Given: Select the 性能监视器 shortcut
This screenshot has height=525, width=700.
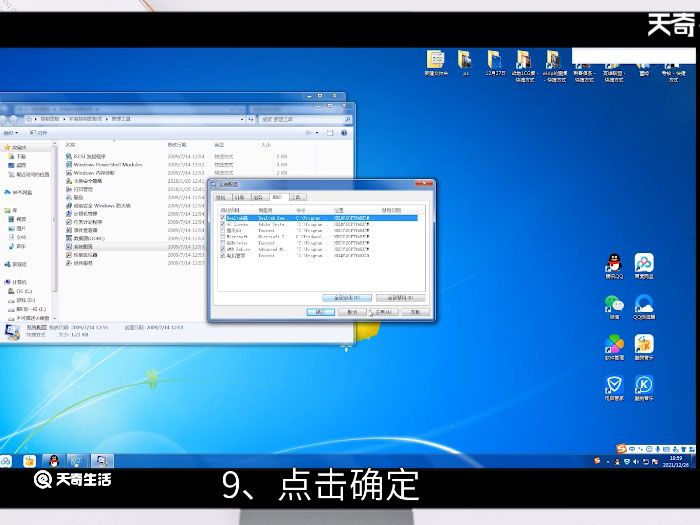Looking at the screenshot, I should (81, 254).
